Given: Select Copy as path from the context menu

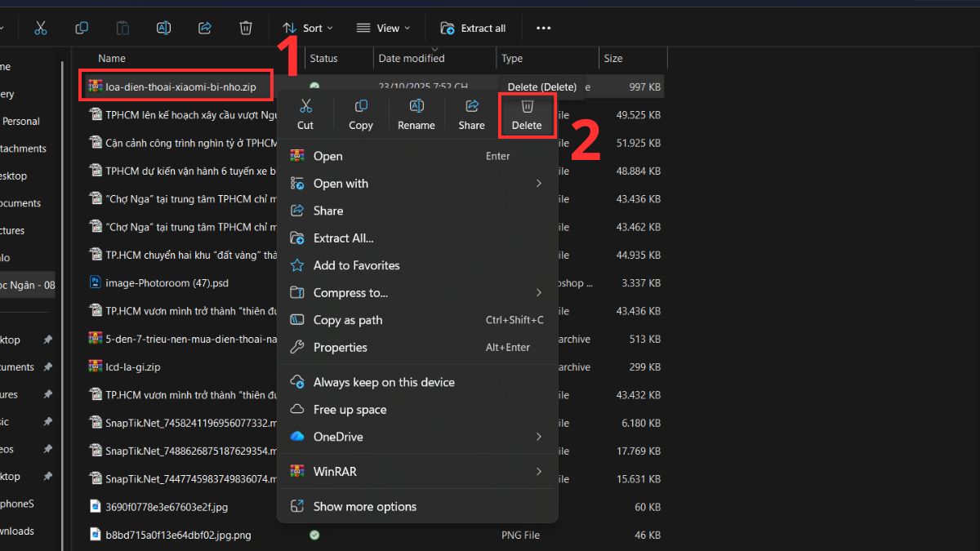Looking at the screenshot, I should pos(348,320).
